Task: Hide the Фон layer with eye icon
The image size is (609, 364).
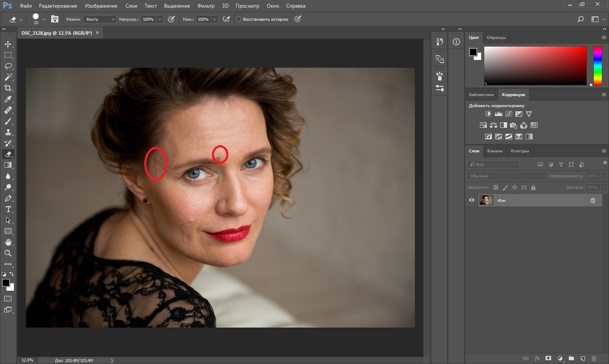Action: (472, 200)
